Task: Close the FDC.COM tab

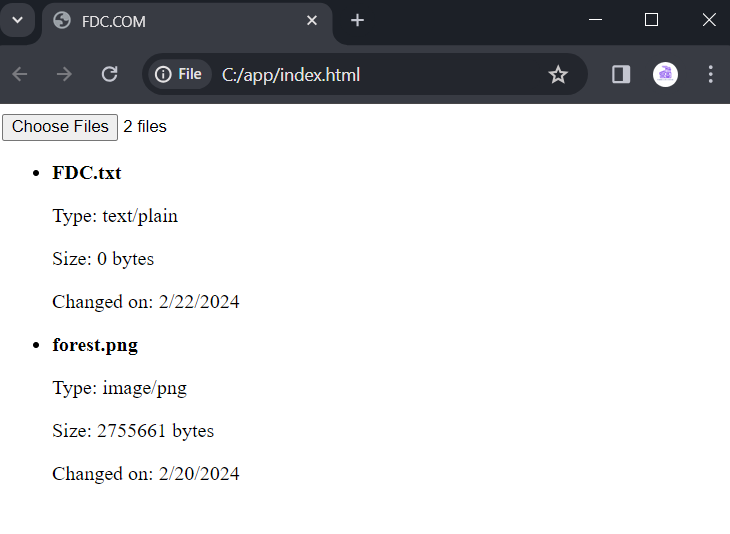Action: coord(312,21)
